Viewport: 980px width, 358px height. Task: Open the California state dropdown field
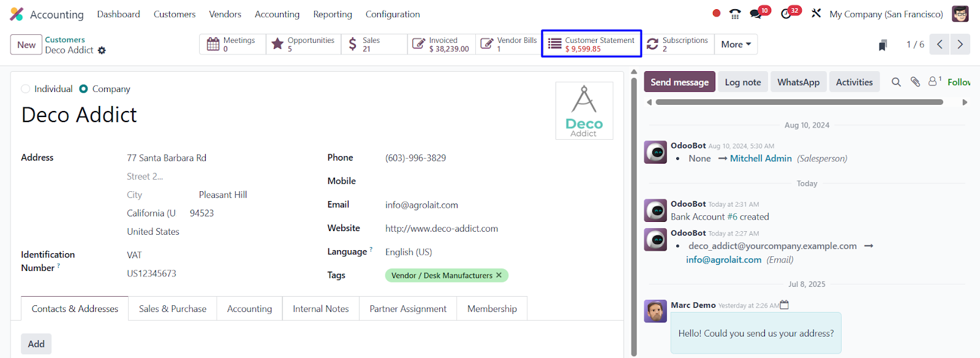(152, 213)
